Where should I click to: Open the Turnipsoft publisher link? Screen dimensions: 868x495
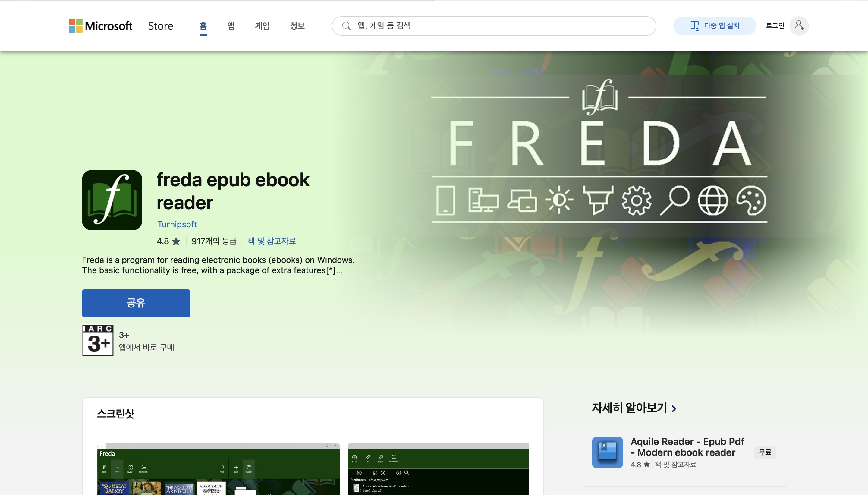pyautogui.click(x=177, y=224)
